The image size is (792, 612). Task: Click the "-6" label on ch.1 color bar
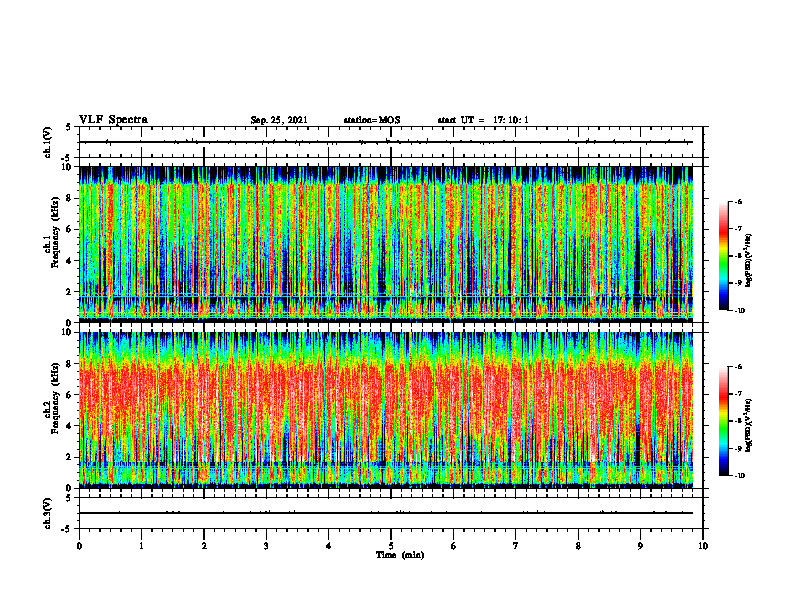[738, 202]
